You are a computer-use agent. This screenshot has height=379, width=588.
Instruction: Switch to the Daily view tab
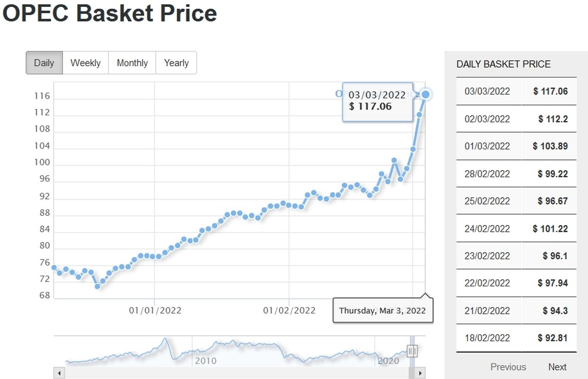pos(44,63)
